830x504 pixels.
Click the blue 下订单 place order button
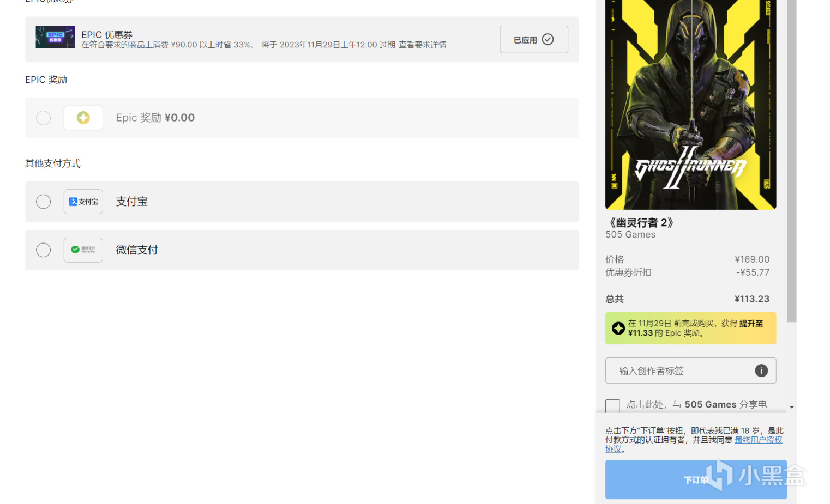696,479
